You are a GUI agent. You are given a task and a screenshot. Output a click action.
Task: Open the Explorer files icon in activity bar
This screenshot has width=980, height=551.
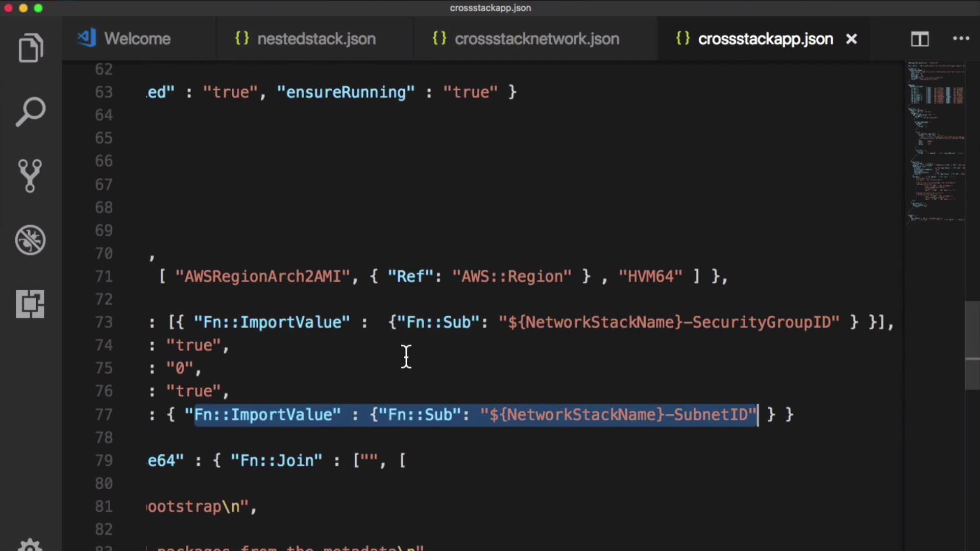[x=31, y=48]
